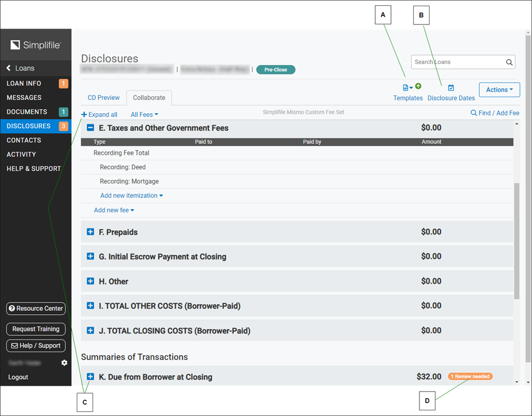Collapse section E. Taxes and Other Government Fees
The image size is (532, 416).
click(90, 127)
